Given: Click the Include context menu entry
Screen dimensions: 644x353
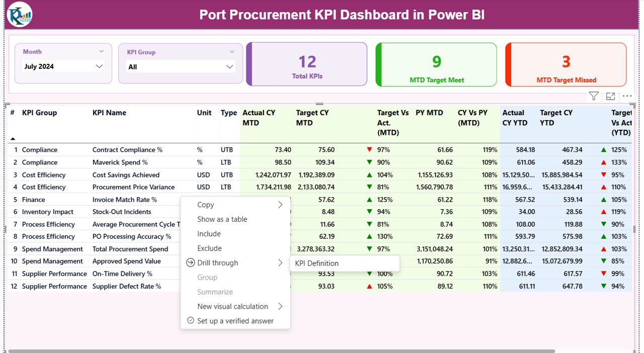Looking at the screenshot, I should pos(209,234).
